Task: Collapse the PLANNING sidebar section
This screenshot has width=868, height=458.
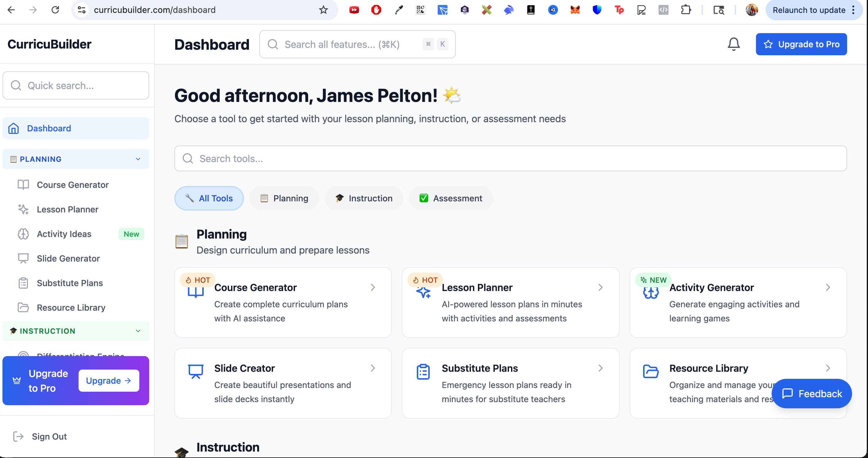Action: point(138,159)
